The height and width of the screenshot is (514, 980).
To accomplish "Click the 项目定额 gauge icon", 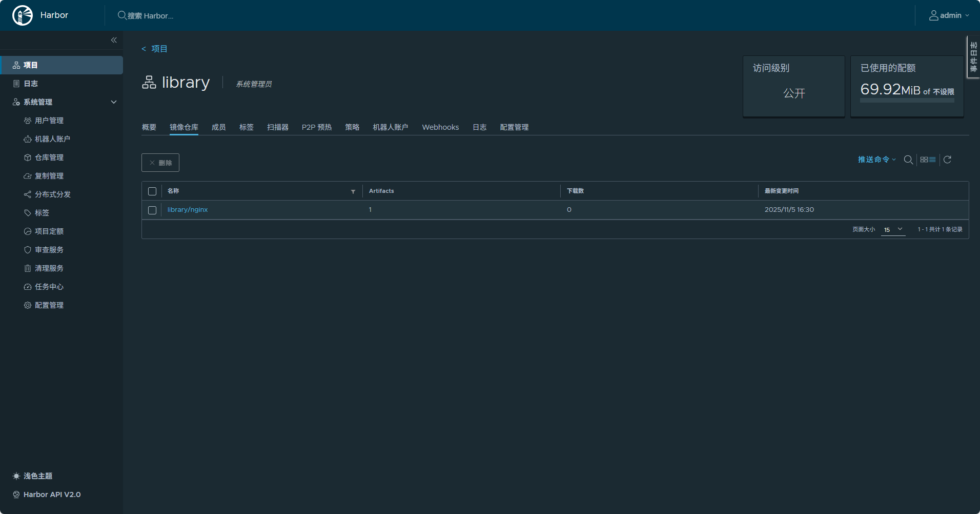I will [x=28, y=231].
